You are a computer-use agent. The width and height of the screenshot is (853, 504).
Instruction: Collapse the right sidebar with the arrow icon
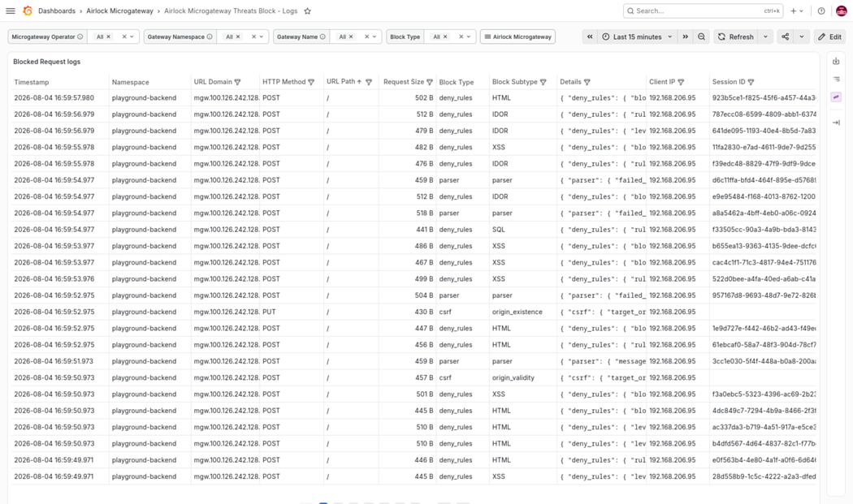pos(836,123)
